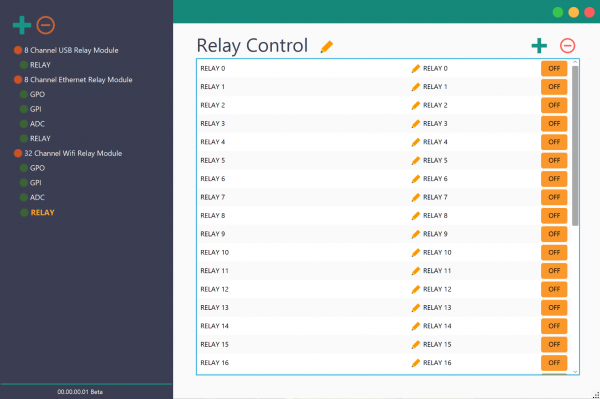Remove relay using red minus circle icon

(567, 46)
